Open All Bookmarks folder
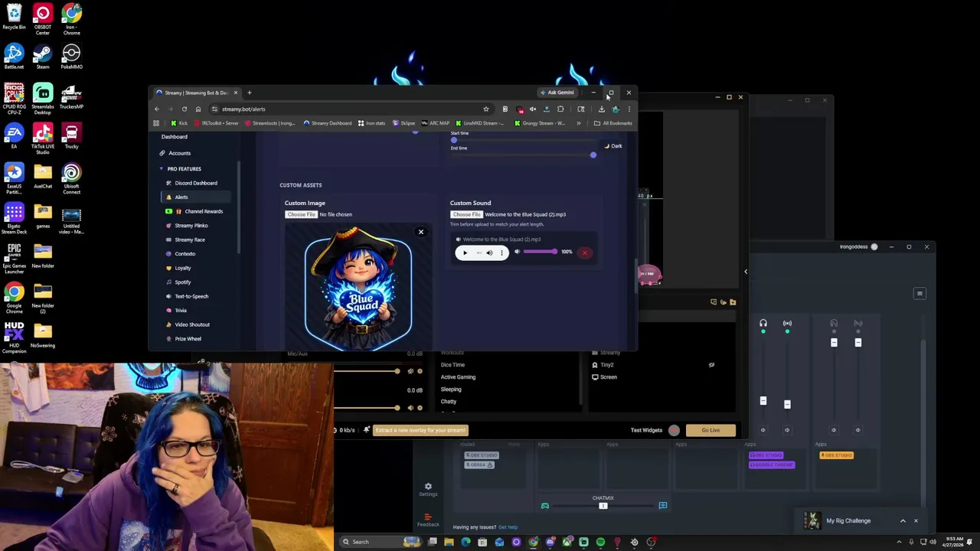This screenshot has height=551, width=980. (x=612, y=123)
